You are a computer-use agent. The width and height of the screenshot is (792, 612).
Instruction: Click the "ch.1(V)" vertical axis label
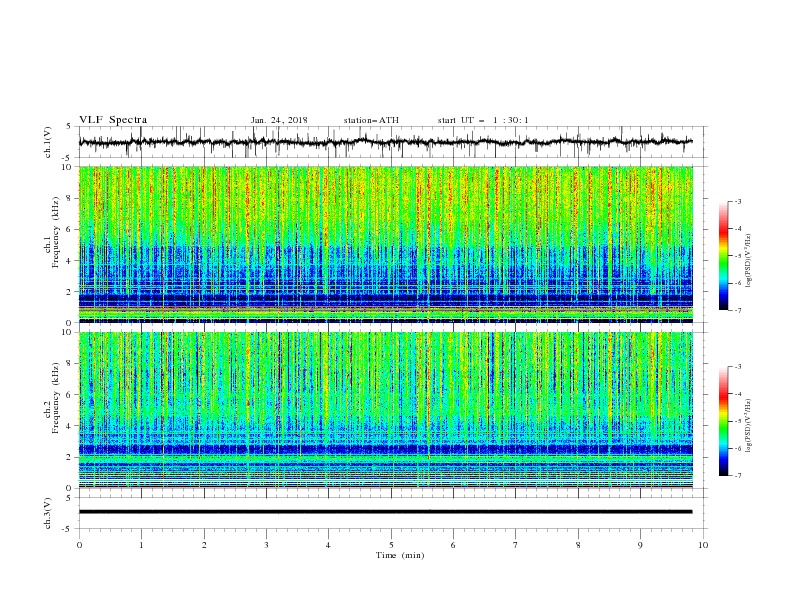[x=48, y=142]
